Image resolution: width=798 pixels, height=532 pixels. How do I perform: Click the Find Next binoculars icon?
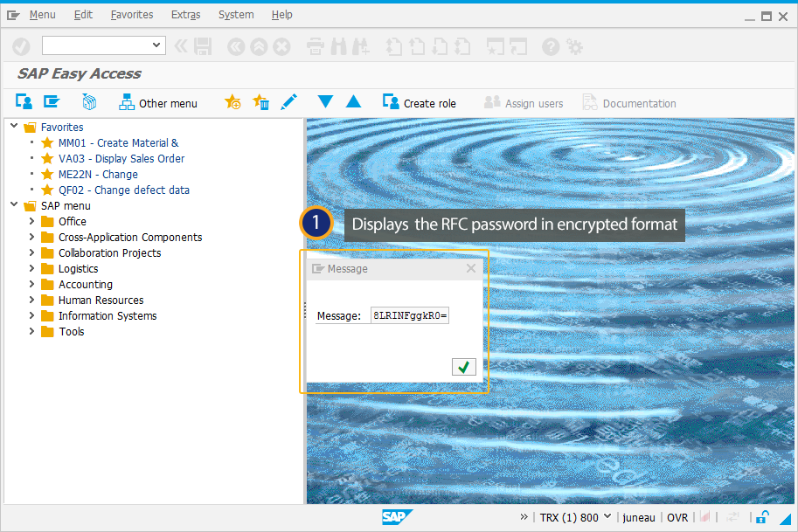click(361, 47)
